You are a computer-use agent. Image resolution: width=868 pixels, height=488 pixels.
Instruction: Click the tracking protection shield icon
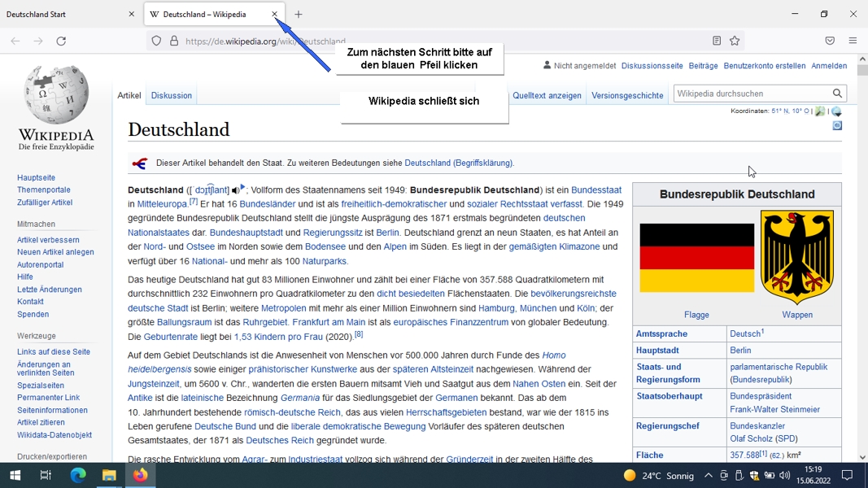point(157,41)
